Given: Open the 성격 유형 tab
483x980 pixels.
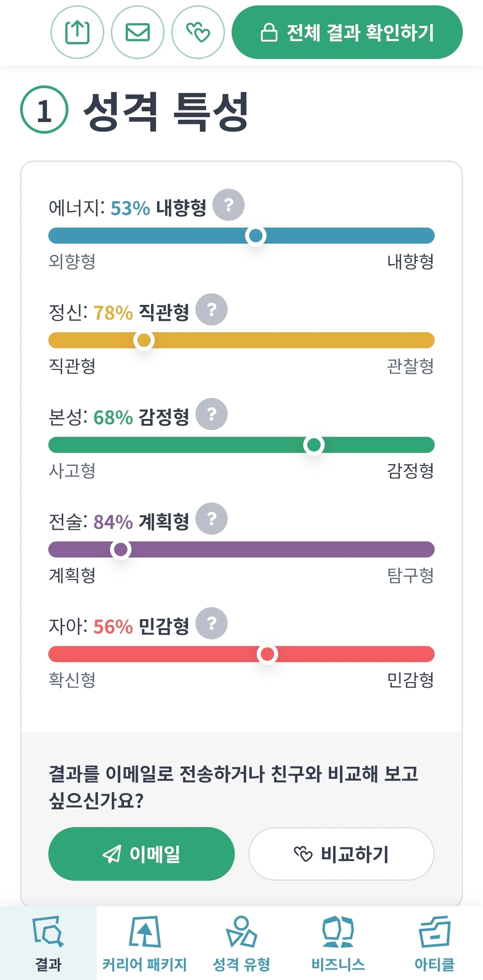Looking at the screenshot, I should [x=241, y=943].
